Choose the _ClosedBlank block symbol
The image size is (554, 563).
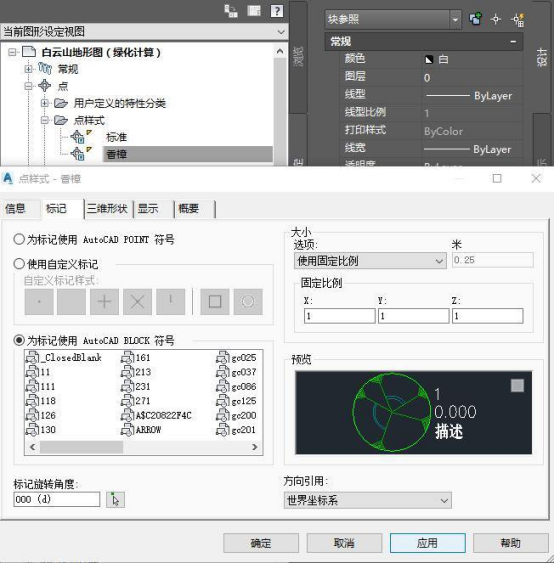[64, 358]
